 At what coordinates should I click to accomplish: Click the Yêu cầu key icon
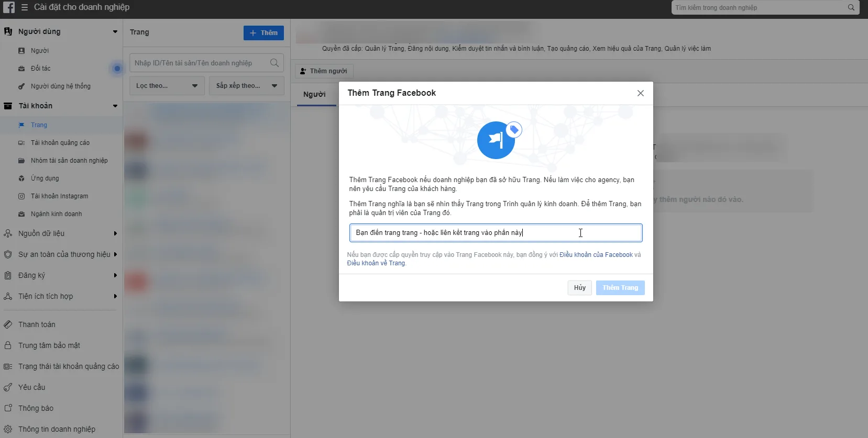(8, 387)
